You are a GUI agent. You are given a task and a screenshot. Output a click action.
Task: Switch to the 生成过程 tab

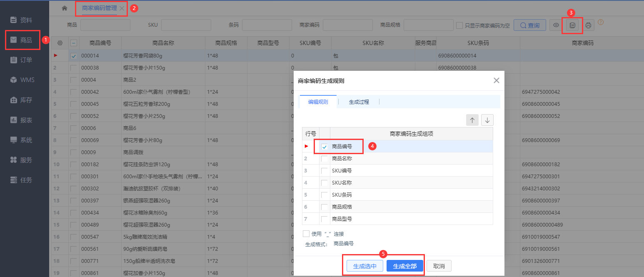click(359, 102)
